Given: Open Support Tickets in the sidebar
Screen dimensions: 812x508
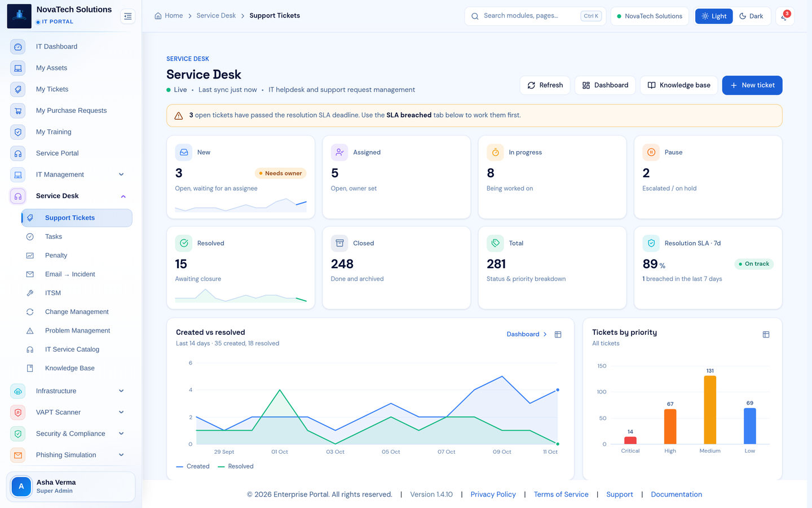Looking at the screenshot, I should tap(77, 218).
